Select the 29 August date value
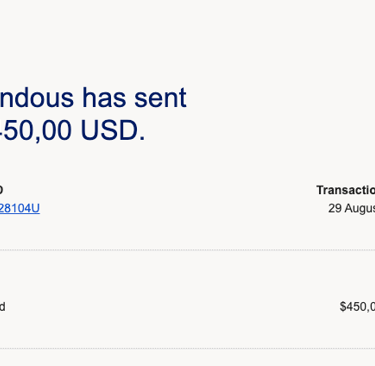The image size is (375, 366). point(352,208)
